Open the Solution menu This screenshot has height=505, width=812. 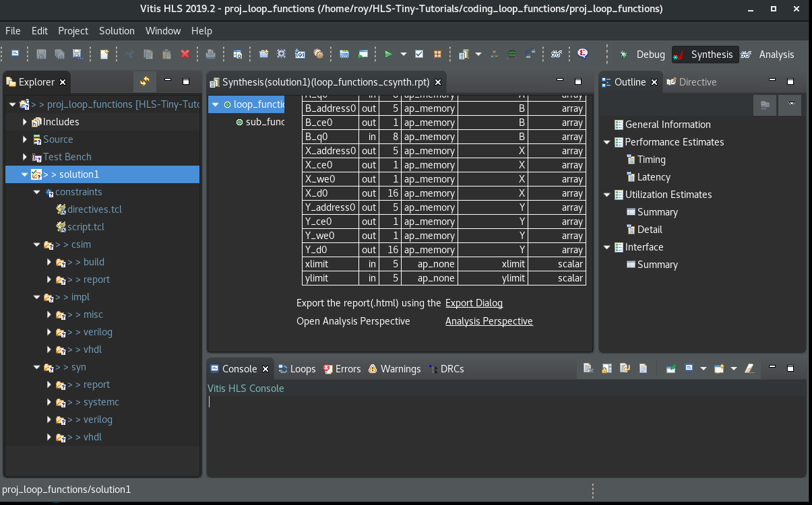117,31
